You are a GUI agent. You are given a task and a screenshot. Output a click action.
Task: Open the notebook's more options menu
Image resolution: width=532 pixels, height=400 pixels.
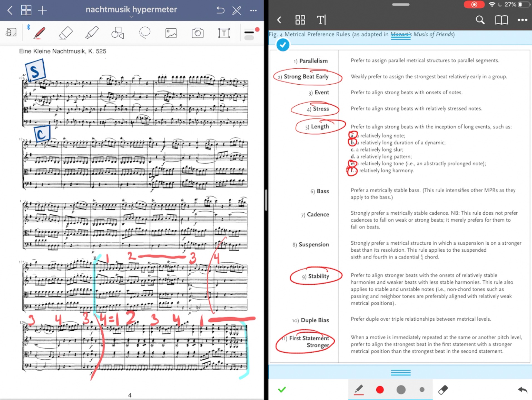coord(253,11)
